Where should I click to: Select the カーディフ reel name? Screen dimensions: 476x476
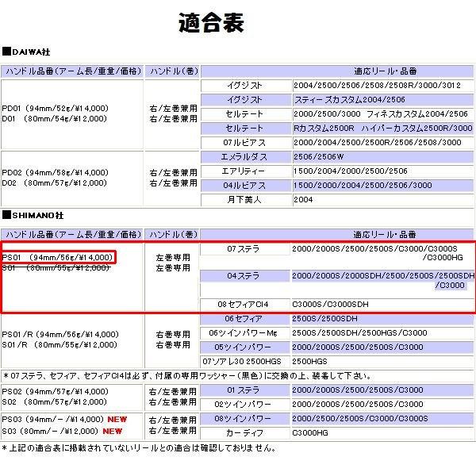[x=244, y=433]
